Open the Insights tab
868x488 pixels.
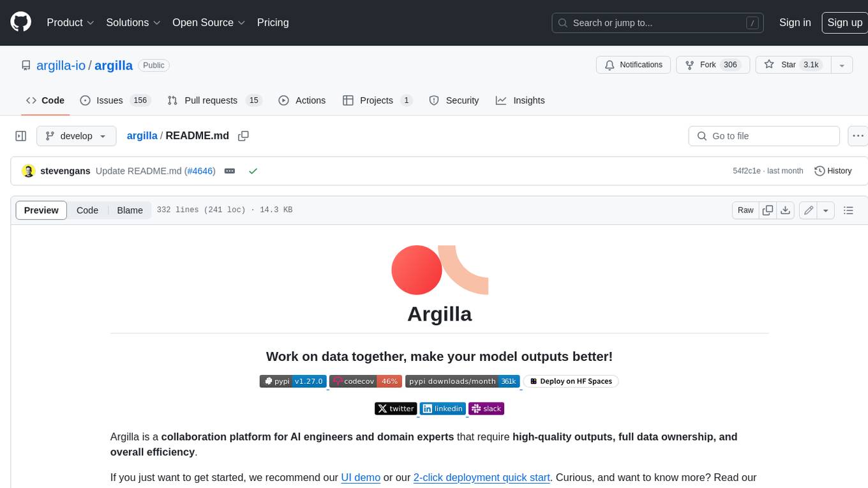tap(520, 100)
